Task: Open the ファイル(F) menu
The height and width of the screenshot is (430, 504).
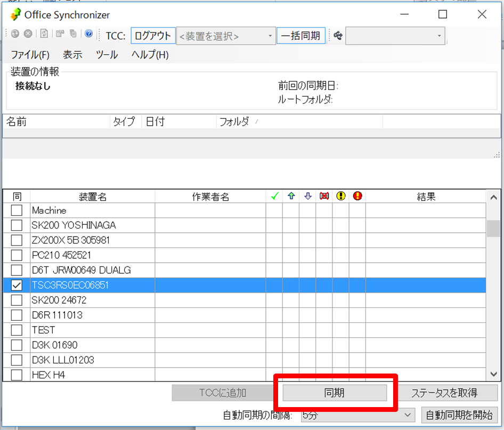Action: pyautogui.click(x=30, y=55)
